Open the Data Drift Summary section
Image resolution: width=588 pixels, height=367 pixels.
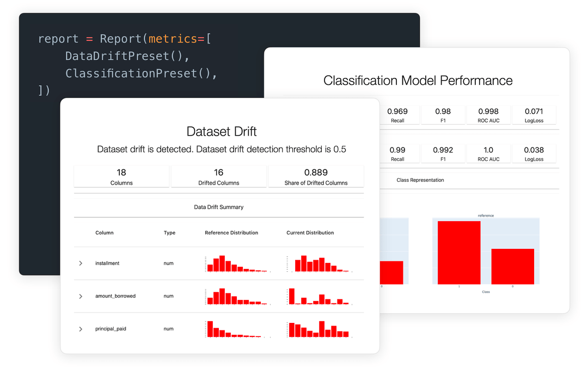(x=219, y=207)
